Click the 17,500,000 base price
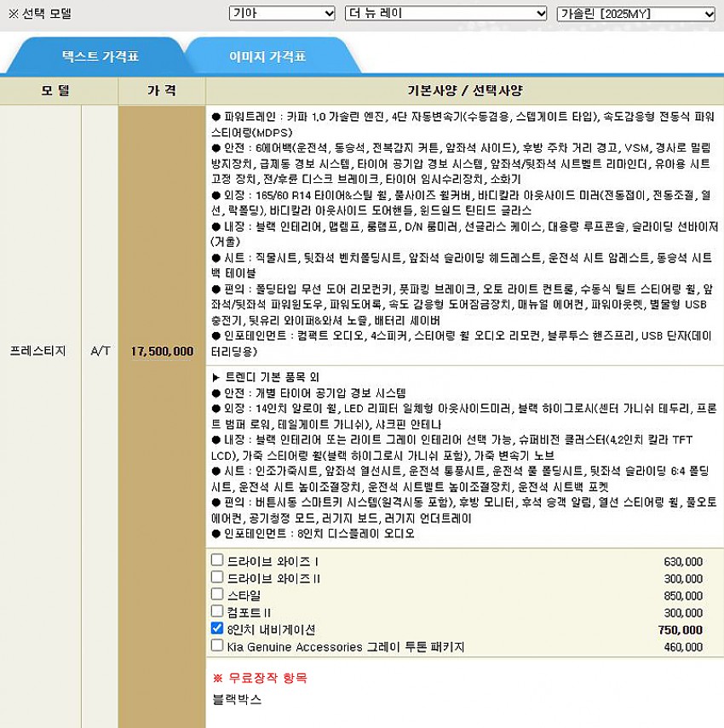The height and width of the screenshot is (728, 724). pyautogui.click(x=162, y=351)
